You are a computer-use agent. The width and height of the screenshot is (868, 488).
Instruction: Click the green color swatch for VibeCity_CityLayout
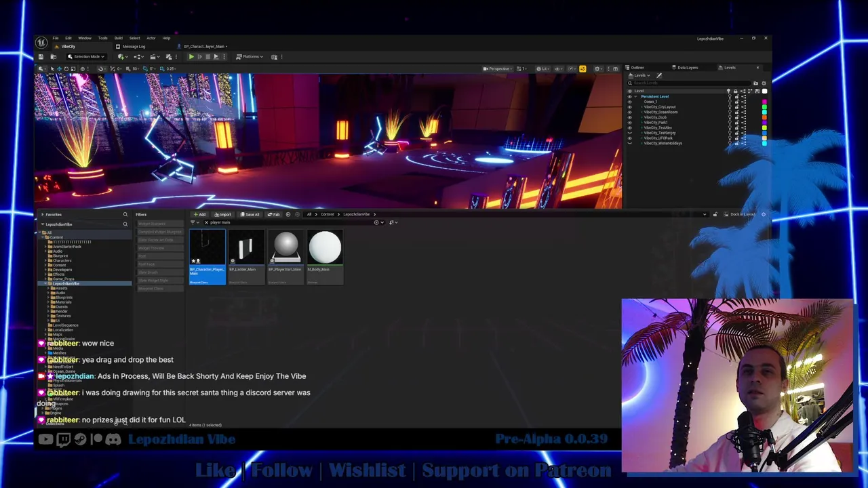[x=764, y=107]
